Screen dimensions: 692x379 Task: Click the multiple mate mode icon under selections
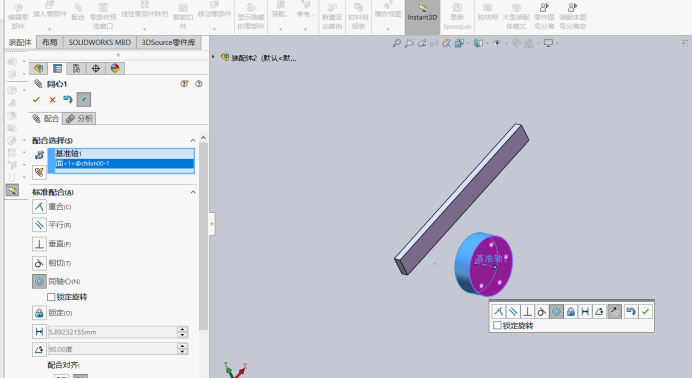pyautogui.click(x=39, y=172)
